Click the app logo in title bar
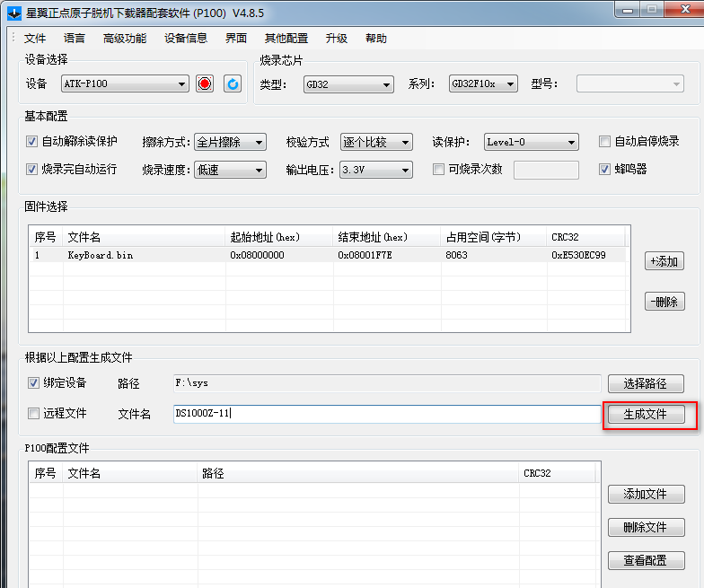The height and width of the screenshot is (588, 704). [14, 13]
